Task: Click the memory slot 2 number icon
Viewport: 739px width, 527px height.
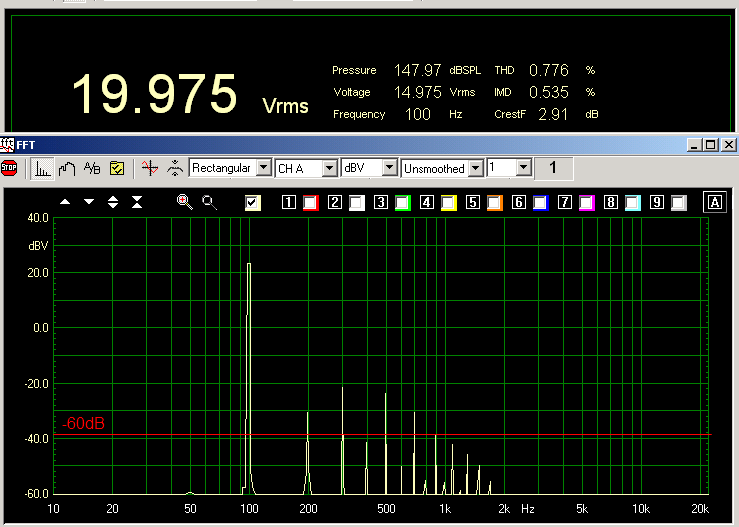Action: coord(335,202)
